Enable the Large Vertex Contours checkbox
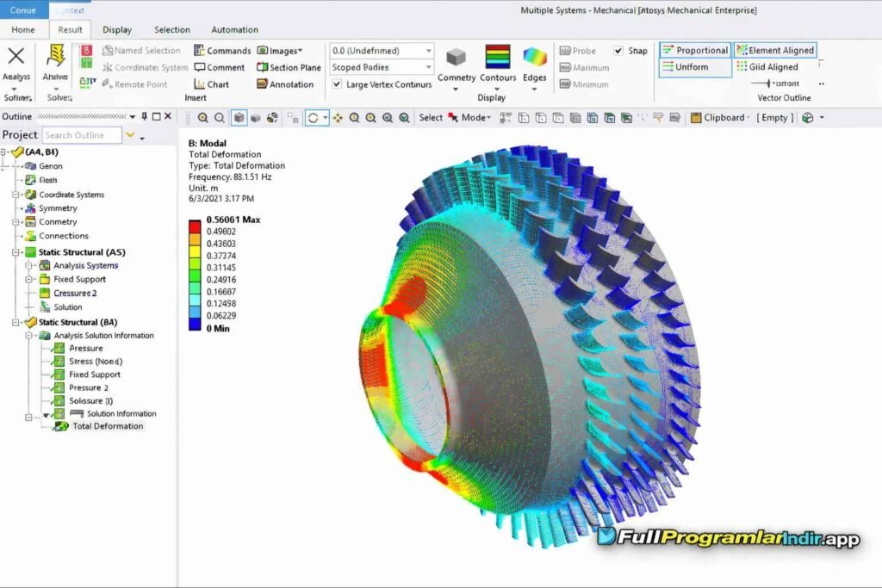 338,84
